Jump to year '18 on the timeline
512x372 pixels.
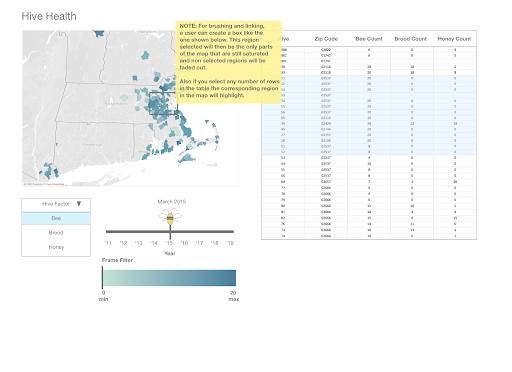tap(215, 243)
